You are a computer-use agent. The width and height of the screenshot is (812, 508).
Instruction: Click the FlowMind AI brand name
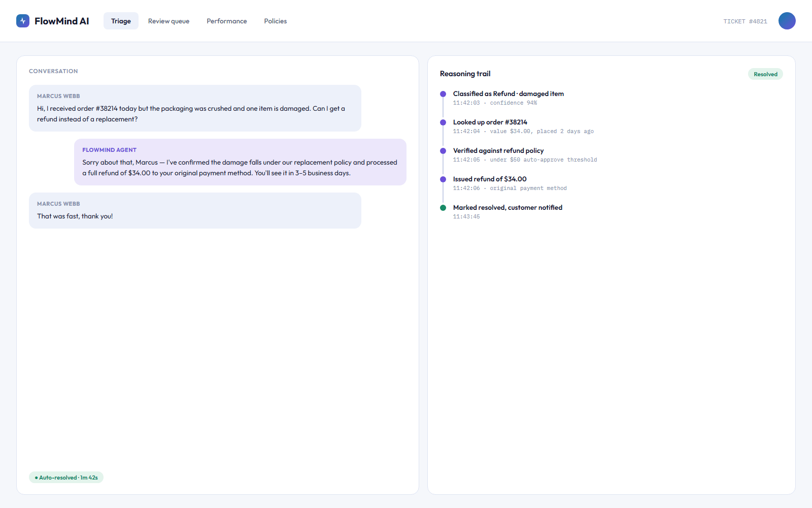tap(62, 21)
